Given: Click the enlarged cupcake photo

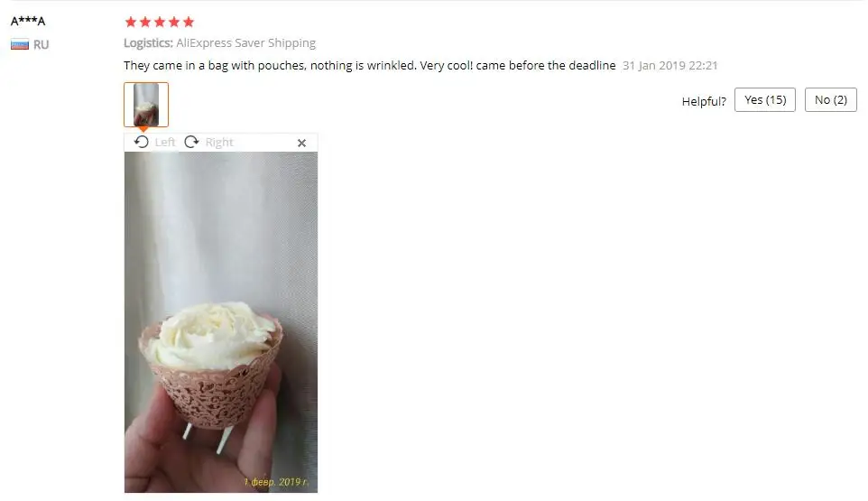Looking at the screenshot, I should (x=221, y=322).
